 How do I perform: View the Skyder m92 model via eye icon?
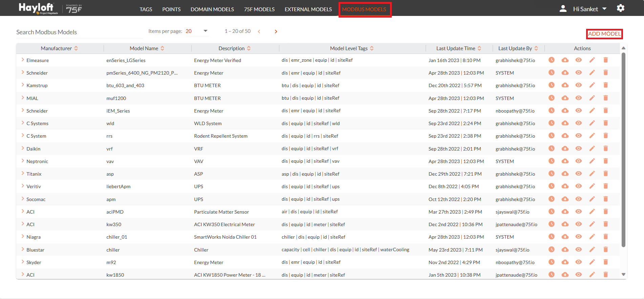pyautogui.click(x=579, y=262)
